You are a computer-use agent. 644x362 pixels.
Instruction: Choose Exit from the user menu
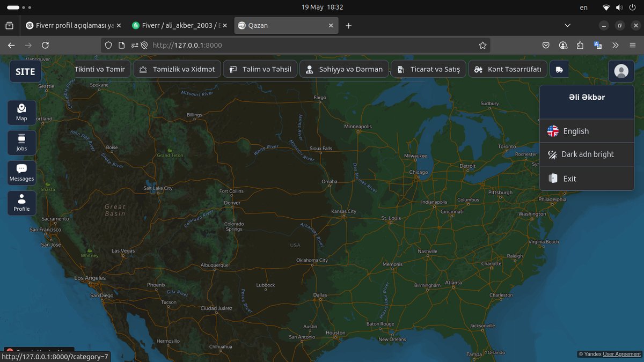pyautogui.click(x=587, y=179)
